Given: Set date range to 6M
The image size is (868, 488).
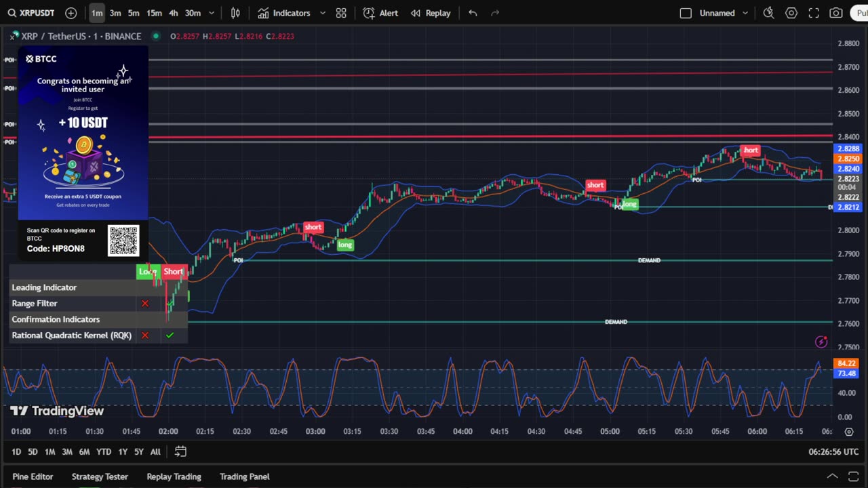Looking at the screenshot, I should click(84, 452).
